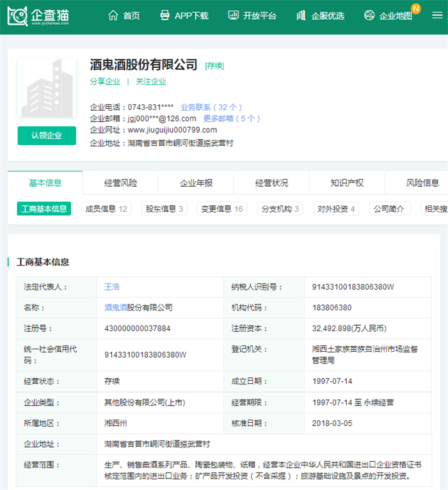Image resolution: width=448 pixels, height=490 pixels.
Task: Switch to the 知识产权 tab
Action: point(348,183)
